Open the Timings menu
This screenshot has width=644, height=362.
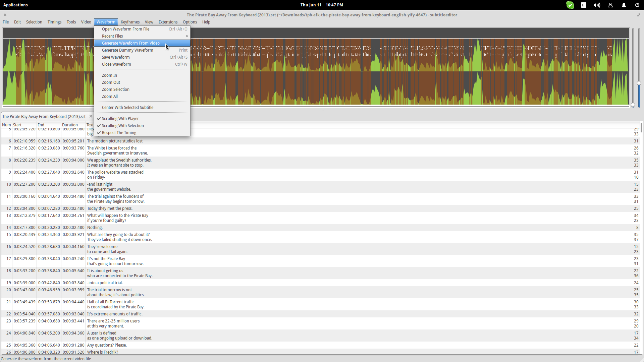(54, 22)
